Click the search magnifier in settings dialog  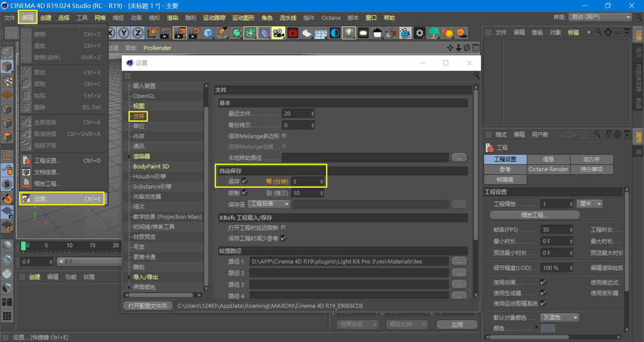476,76
